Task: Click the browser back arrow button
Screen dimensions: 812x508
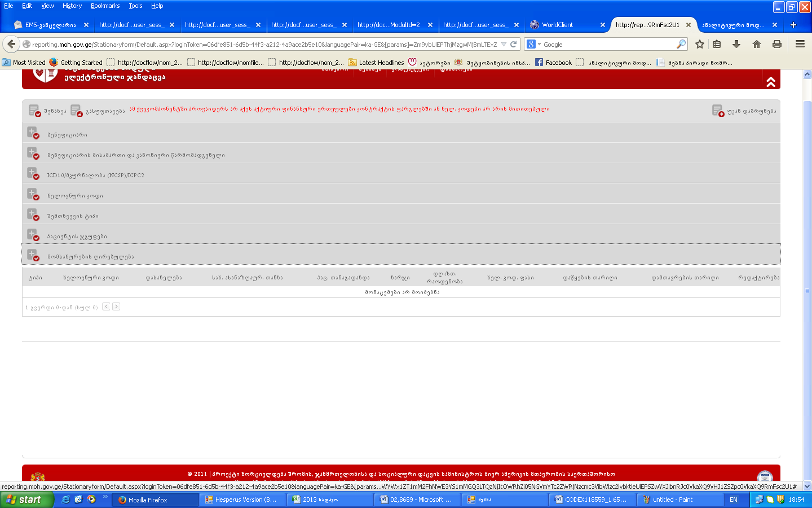Action: pyautogui.click(x=11, y=44)
